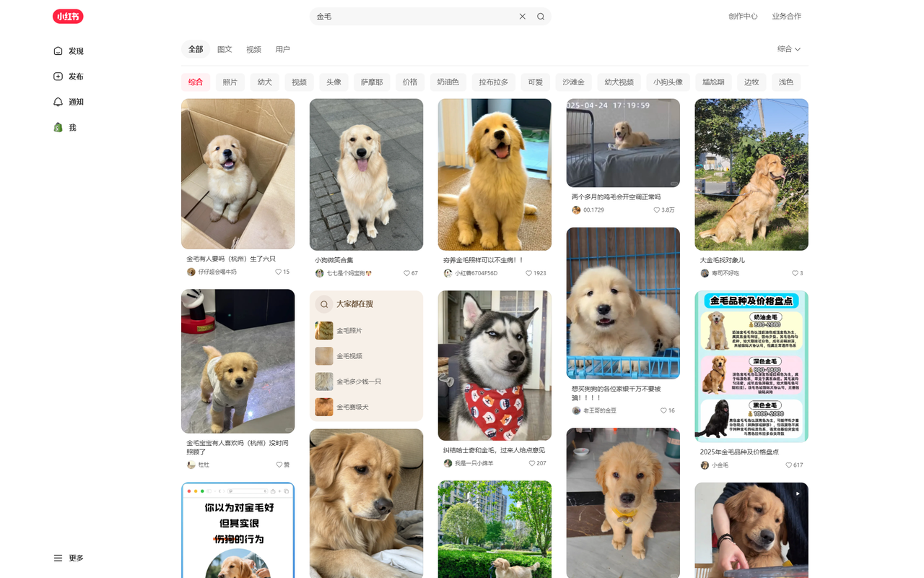Open the 综合 sort dropdown

coord(788,49)
